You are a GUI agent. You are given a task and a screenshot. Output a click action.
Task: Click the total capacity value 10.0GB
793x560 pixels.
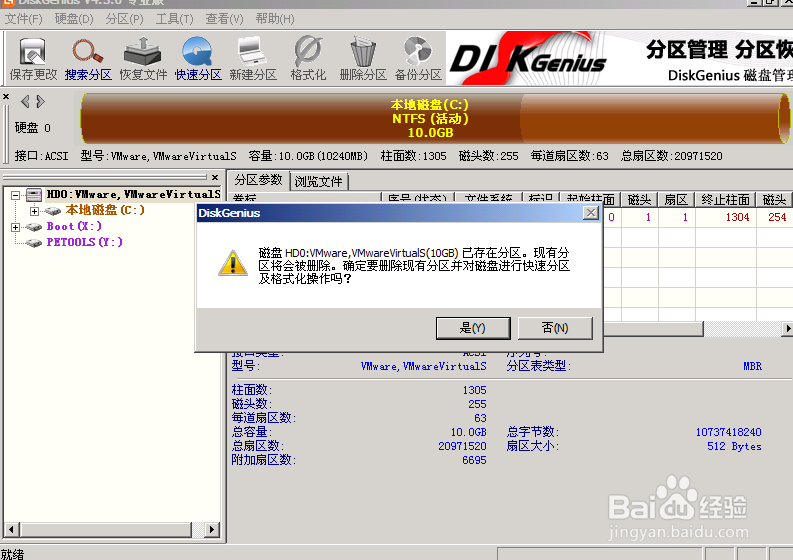(x=469, y=433)
